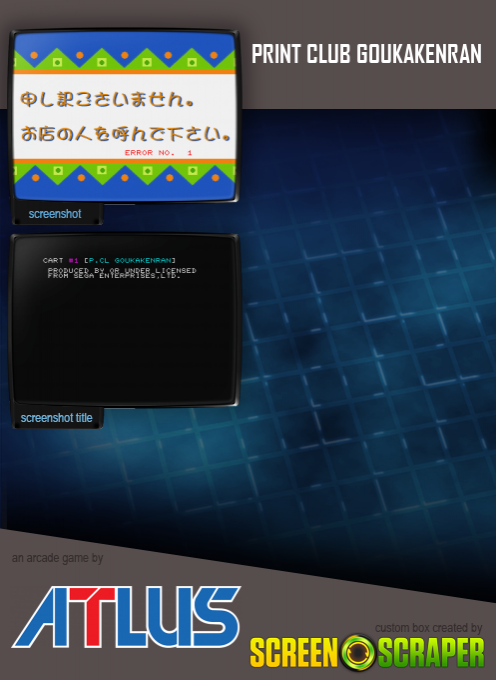Select the 'screenshot title' label tab
This screenshot has width=496, height=680.
click(57, 418)
